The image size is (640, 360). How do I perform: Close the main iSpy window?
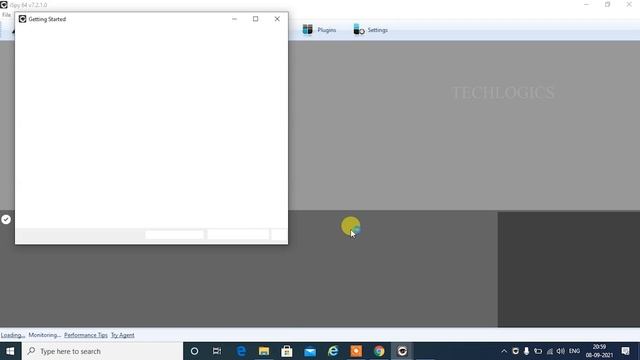coord(629,4)
